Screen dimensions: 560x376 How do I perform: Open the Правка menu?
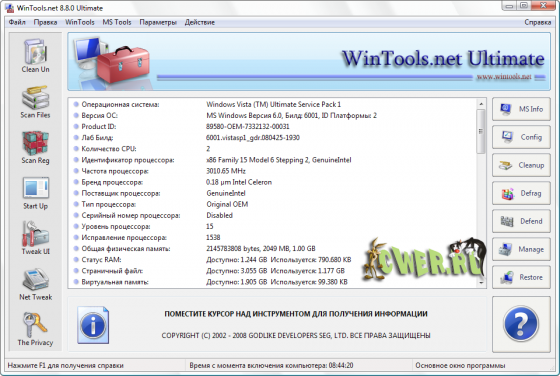[x=45, y=22]
